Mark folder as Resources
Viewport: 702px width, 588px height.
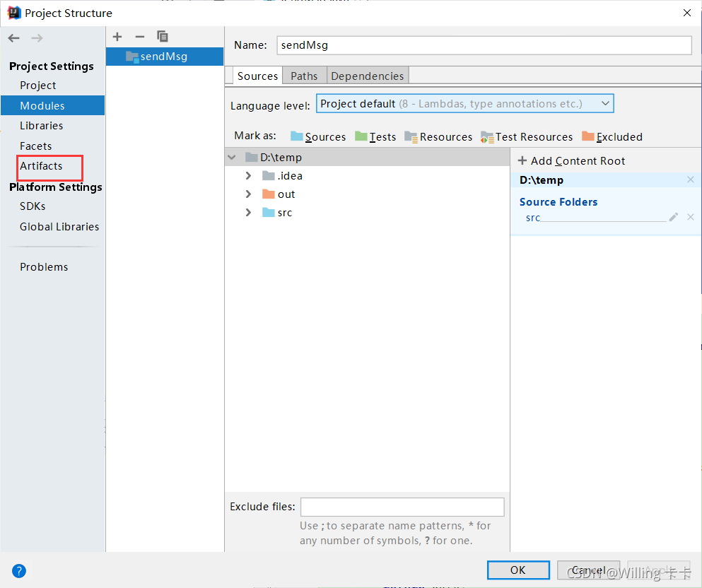point(438,136)
